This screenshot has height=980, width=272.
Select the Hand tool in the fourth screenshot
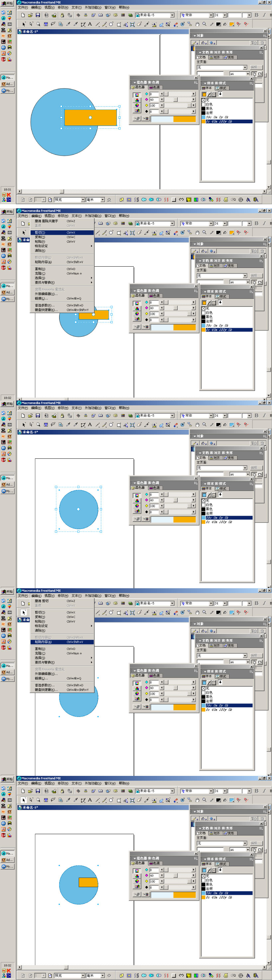[x=197, y=612]
